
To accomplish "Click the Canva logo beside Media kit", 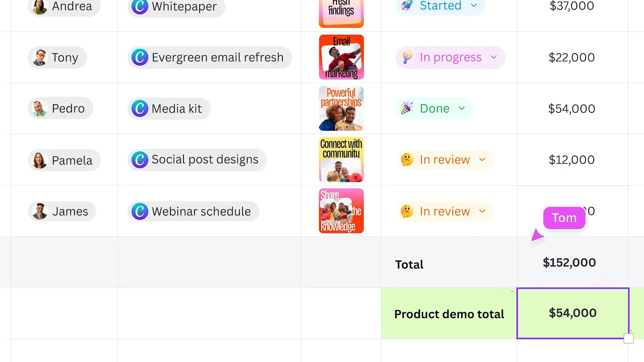I will [x=140, y=109].
